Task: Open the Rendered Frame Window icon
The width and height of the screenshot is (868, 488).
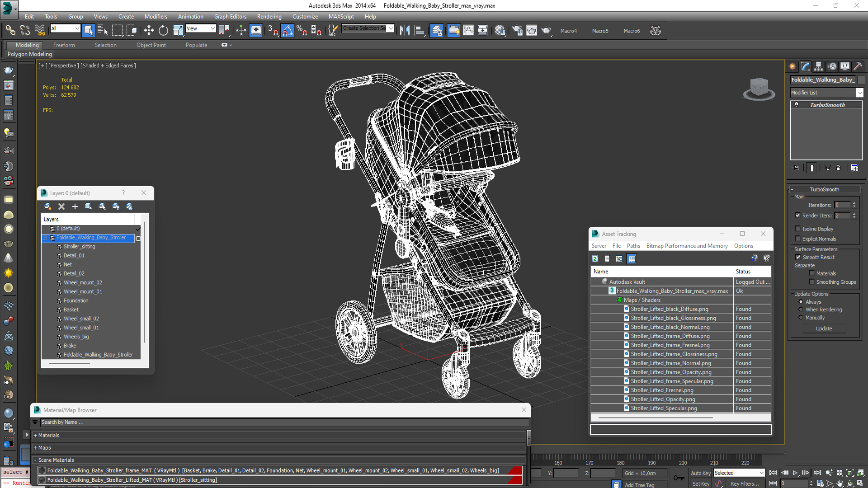Action: tap(532, 30)
